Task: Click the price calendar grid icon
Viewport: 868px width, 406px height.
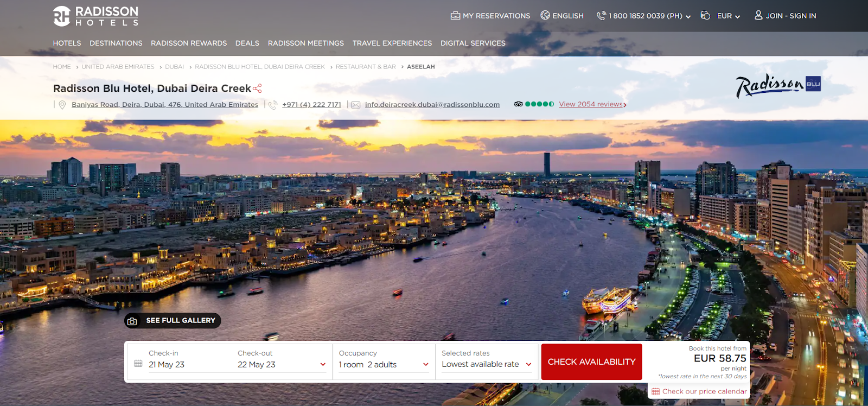Action: click(x=655, y=391)
